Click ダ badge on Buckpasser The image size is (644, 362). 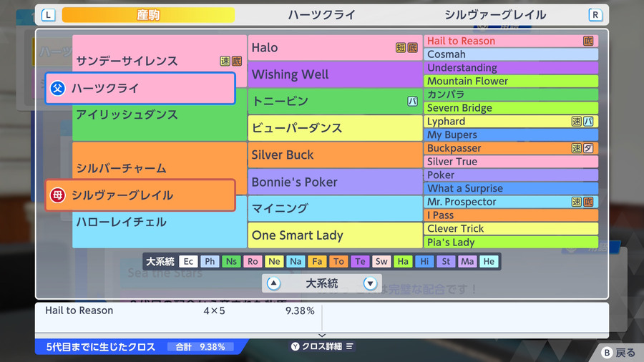click(x=588, y=148)
